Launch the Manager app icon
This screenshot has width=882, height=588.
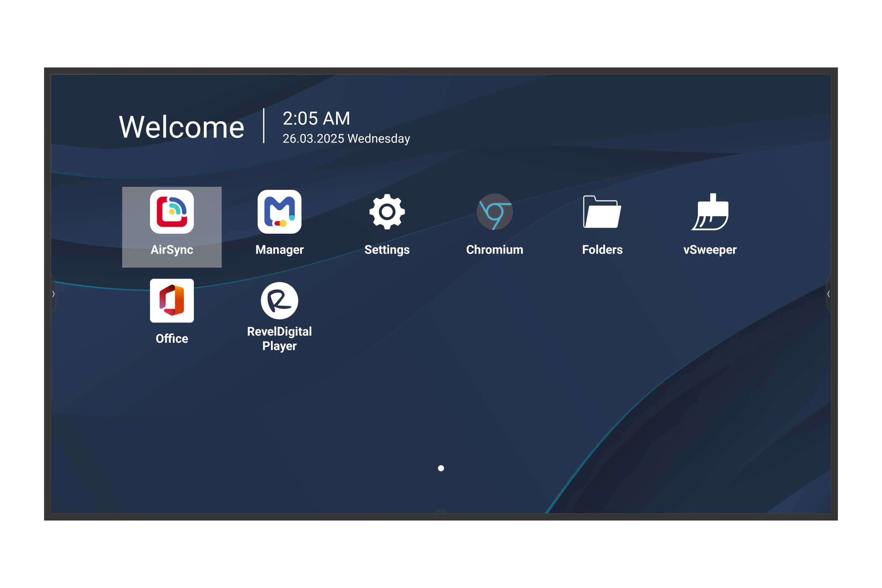pos(279,212)
